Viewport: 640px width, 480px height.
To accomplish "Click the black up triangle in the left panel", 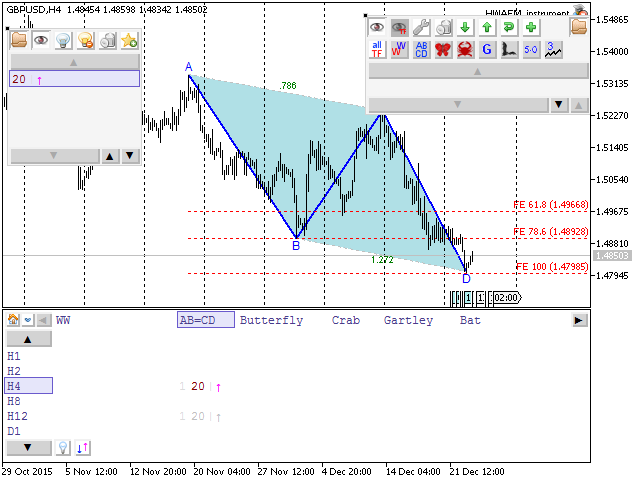I will click(110, 156).
